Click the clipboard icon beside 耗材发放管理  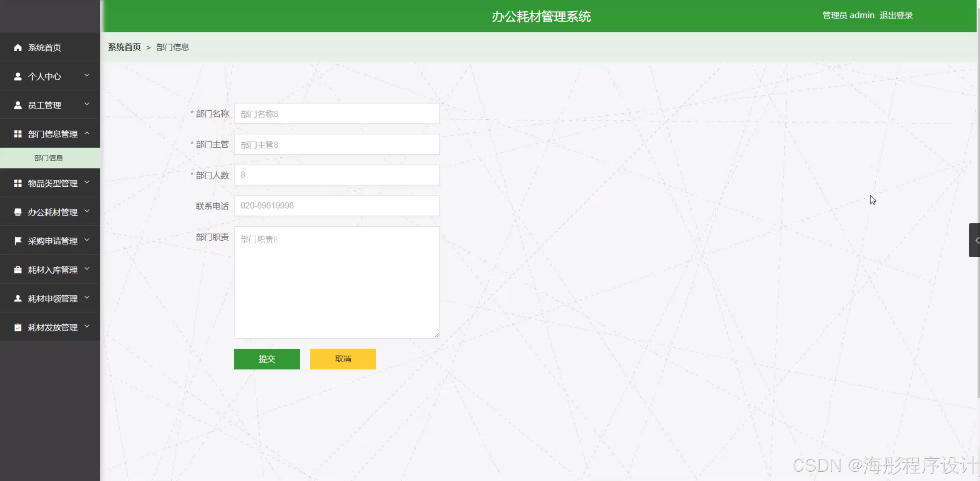[x=18, y=327]
